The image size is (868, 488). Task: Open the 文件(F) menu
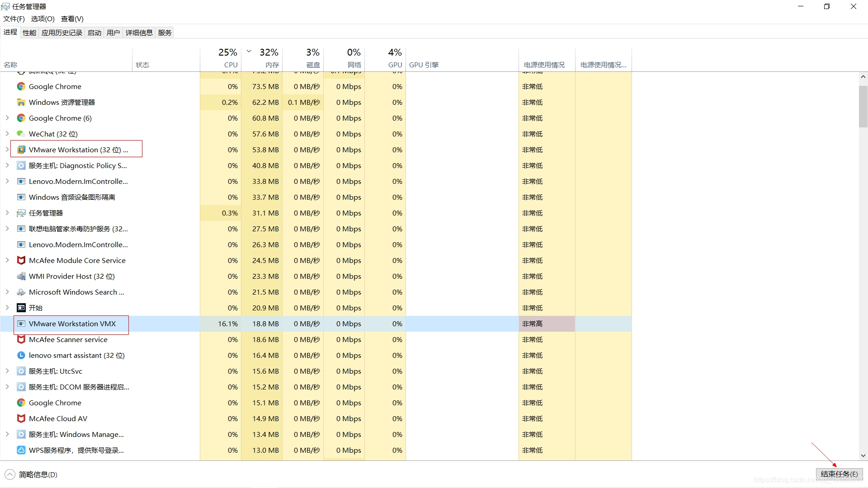(14, 19)
